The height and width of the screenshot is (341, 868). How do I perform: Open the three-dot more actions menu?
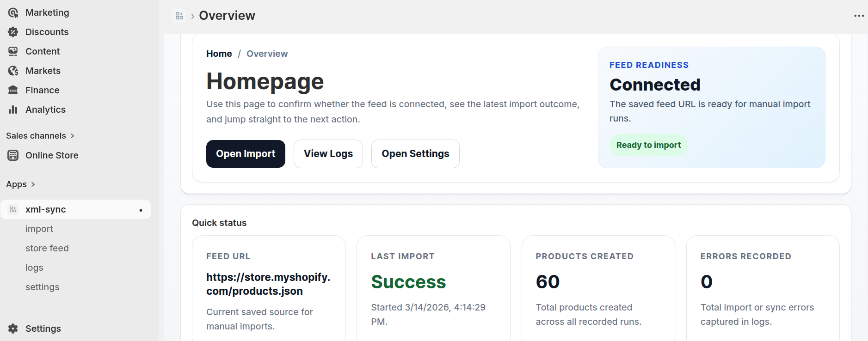(859, 16)
